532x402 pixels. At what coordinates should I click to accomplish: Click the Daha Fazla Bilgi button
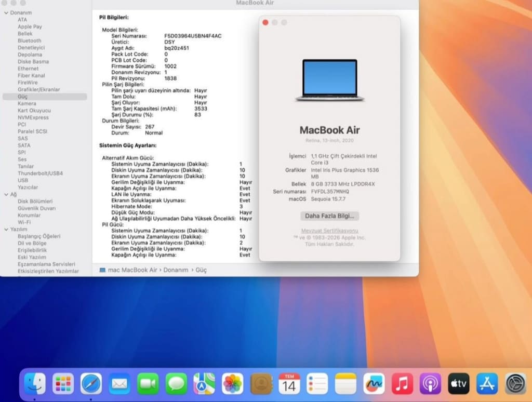[x=329, y=216]
